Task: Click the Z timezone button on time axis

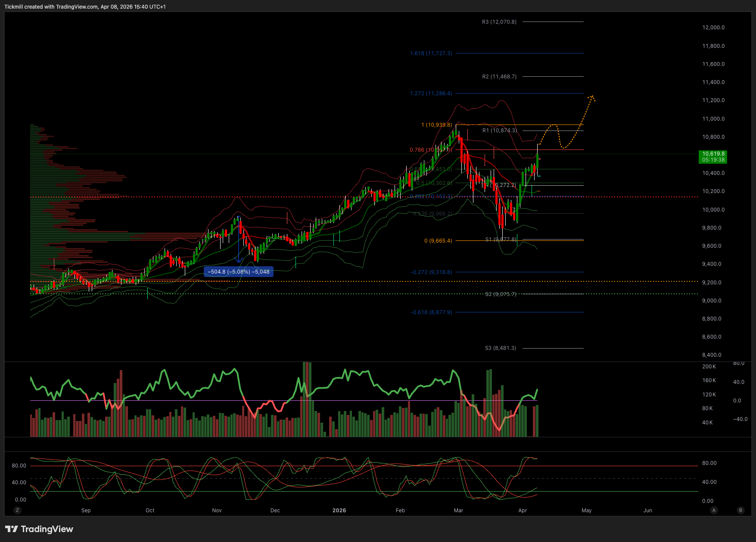Action: click(x=17, y=510)
